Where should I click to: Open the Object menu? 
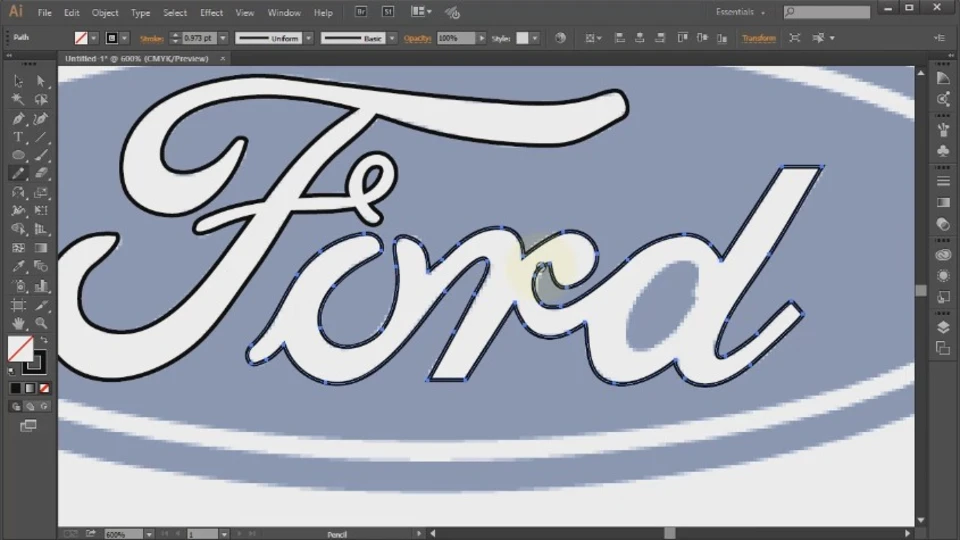[x=105, y=12]
